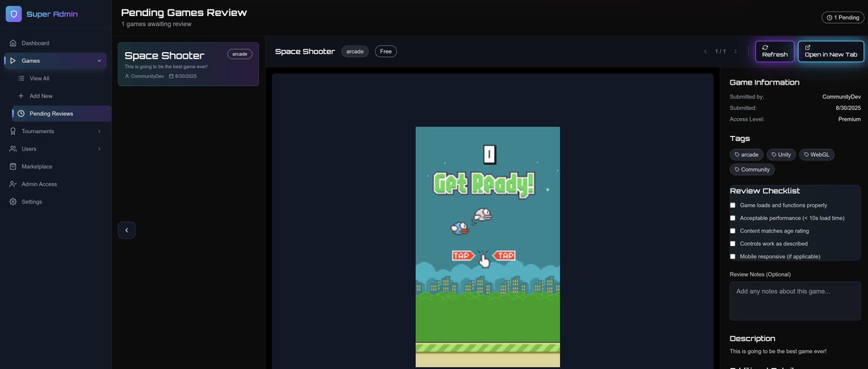Click the Super Admin title text

click(x=52, y=14)
